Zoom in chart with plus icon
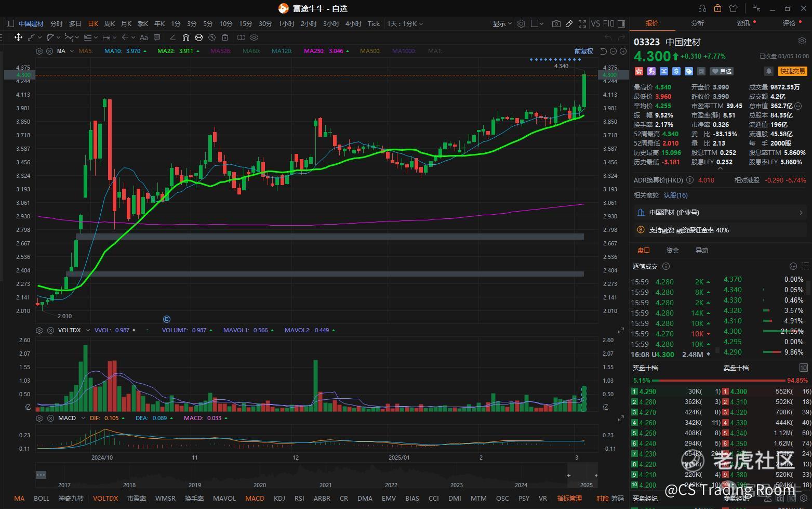This screenshot has height=509, width=812. click(x=623, y=51)
